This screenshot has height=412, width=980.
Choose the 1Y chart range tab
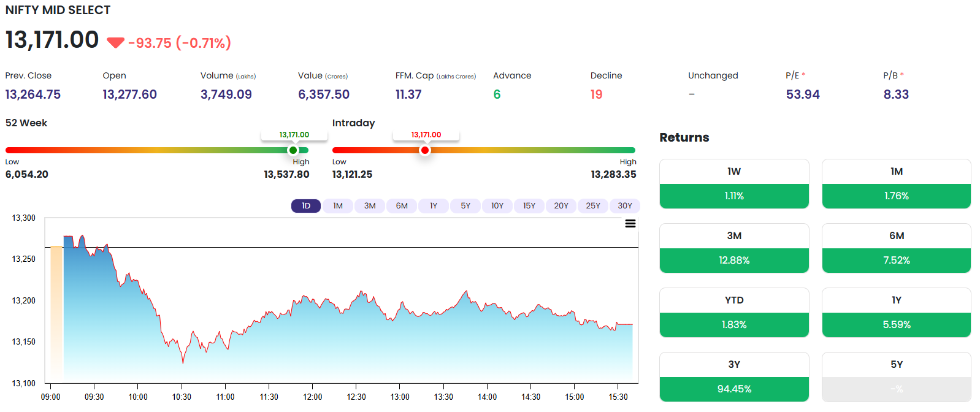coord(434,206)
